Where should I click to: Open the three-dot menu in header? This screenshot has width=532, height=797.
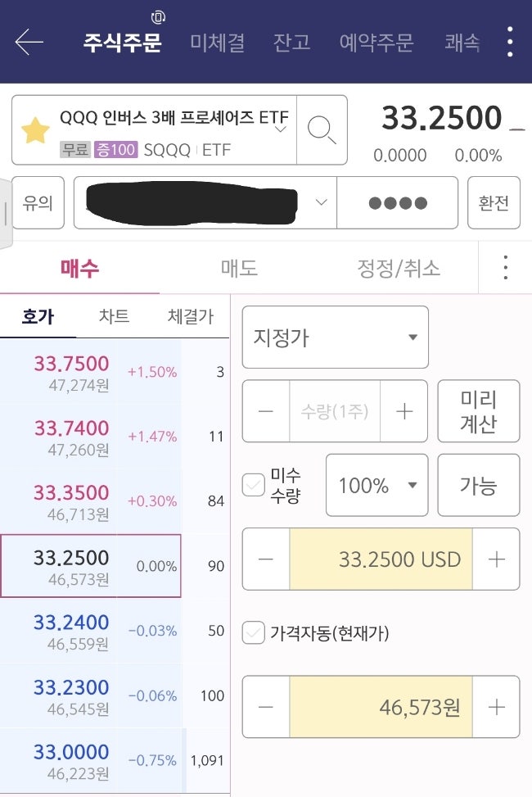(x=510, y=42)
